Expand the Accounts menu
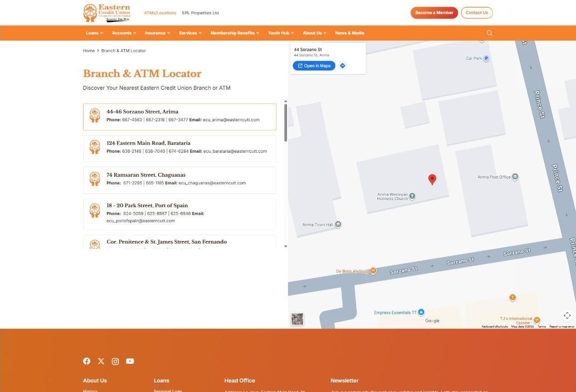The image size is (576, 392). tap(124, 33)
